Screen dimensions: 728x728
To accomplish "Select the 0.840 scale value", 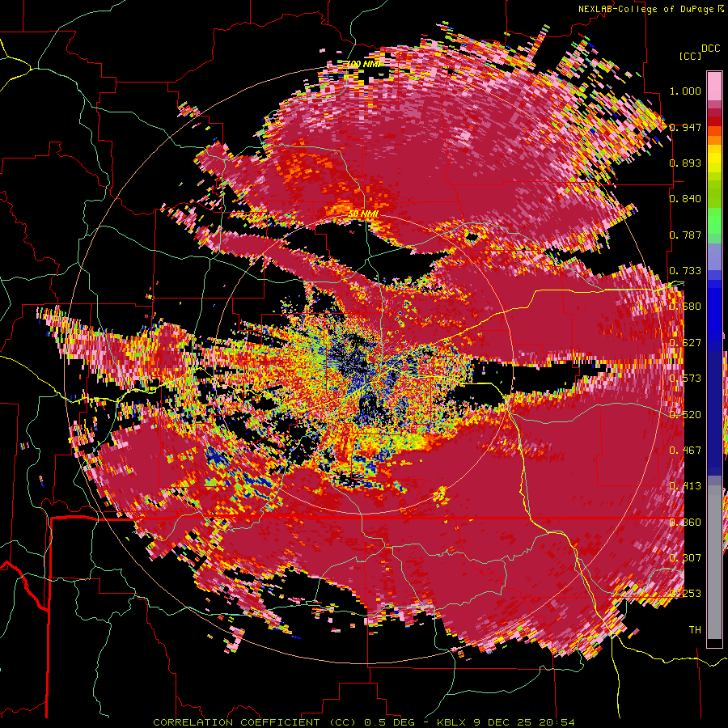I will click(x=685, y=199).
